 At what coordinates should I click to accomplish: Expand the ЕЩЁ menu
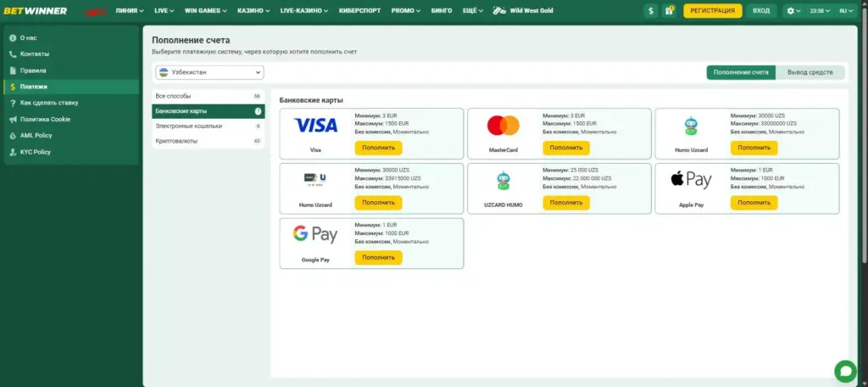[x=473, y=10]
